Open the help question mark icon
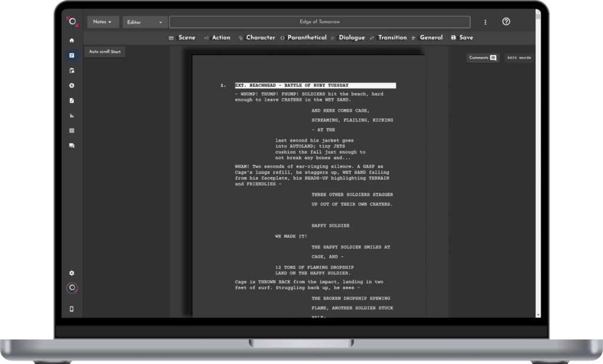Screen dimensions: 603x364 click(506, 22)
